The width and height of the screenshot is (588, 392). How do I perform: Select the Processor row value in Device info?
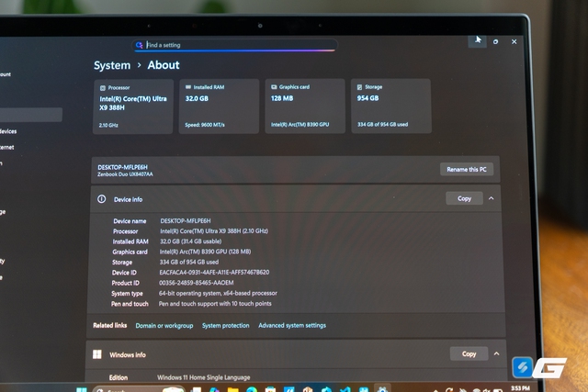click(x=214, y=230)
